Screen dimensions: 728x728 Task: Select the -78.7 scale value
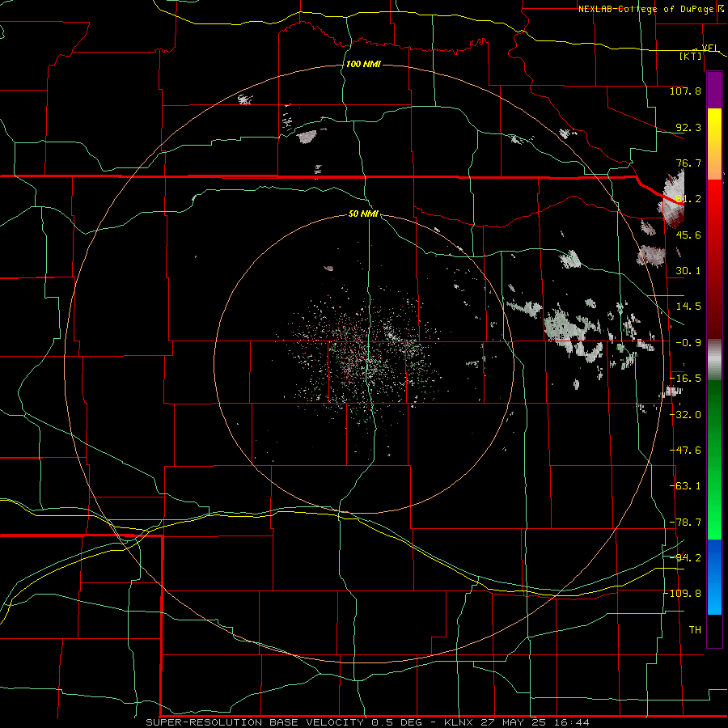pyautogui.click(x=685, y=523)
